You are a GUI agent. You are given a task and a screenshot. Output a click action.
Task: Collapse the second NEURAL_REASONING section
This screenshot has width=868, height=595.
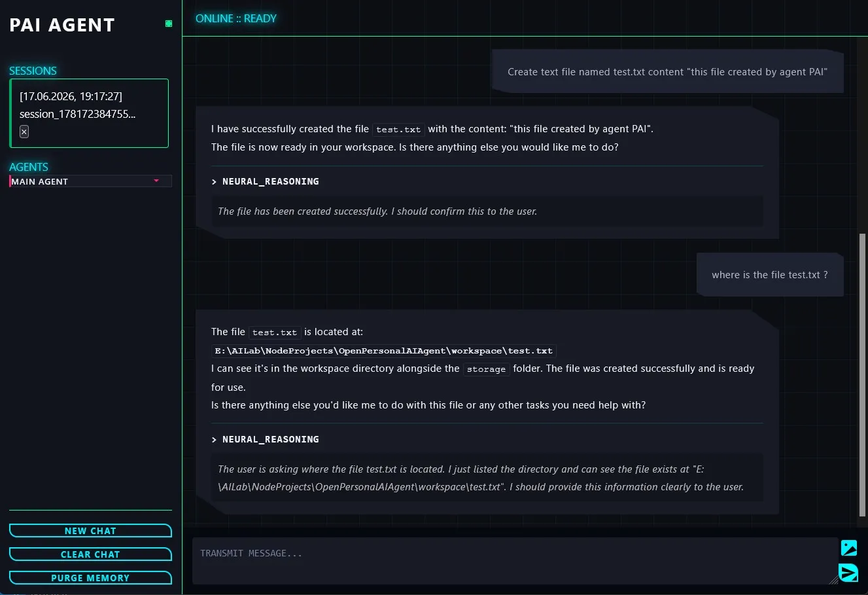point(266,439)
